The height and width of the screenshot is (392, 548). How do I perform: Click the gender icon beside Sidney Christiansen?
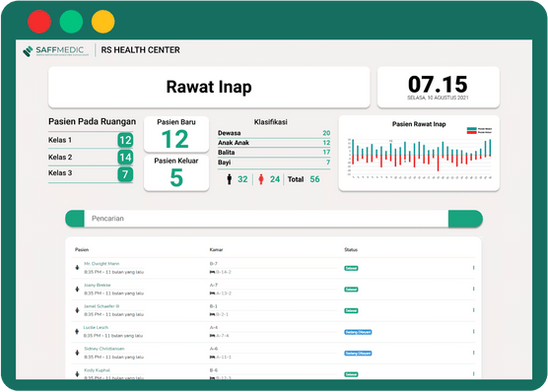tap(77, 353)
